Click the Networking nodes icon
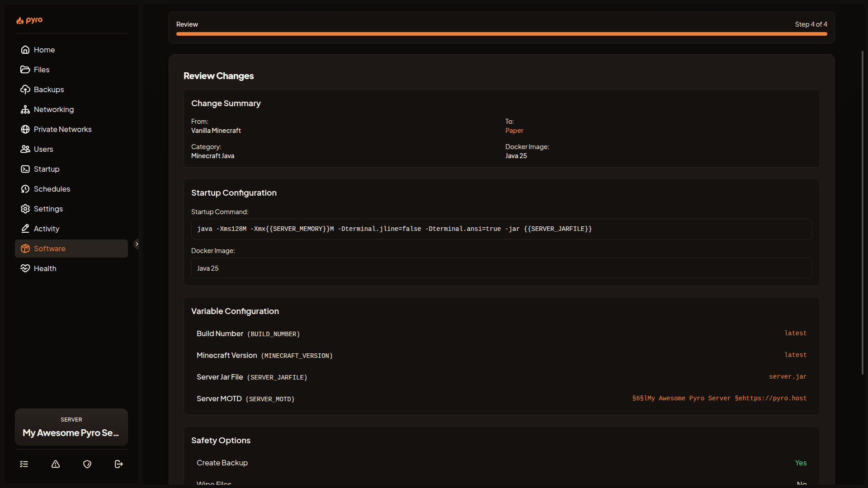Image resolution: width=868 pixels, height=488 pixels. point(25,109)
